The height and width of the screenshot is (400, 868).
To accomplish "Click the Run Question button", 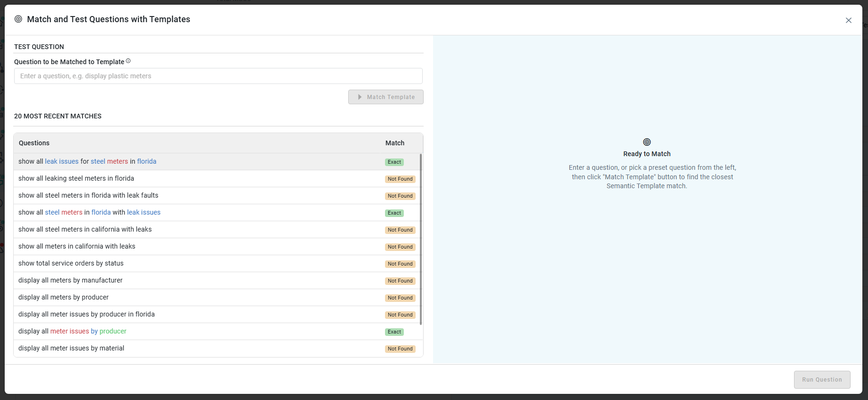I will point(822,380).
